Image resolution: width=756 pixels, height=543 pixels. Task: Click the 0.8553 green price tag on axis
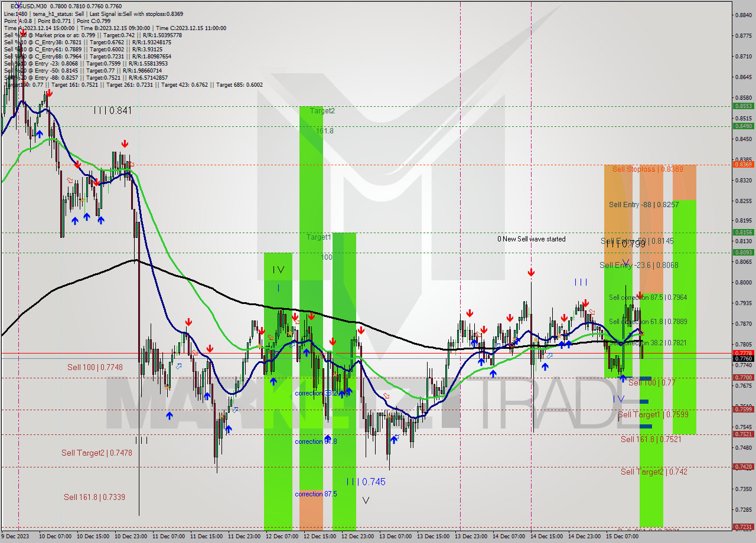743,106
